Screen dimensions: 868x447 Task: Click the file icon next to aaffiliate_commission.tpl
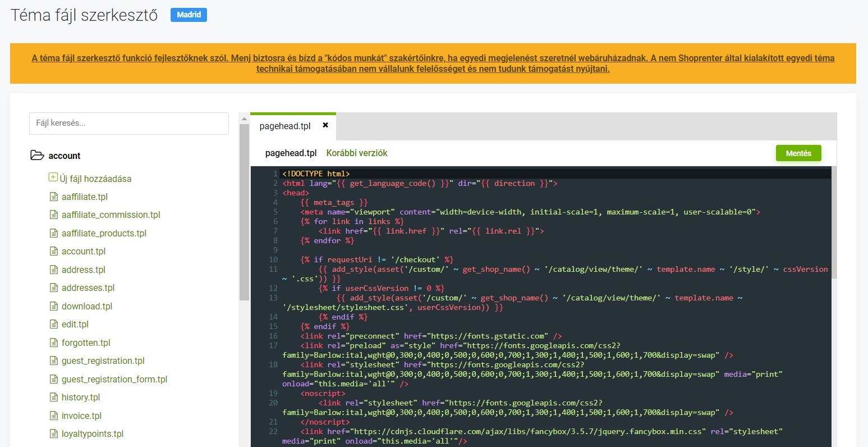click(54, 215)
